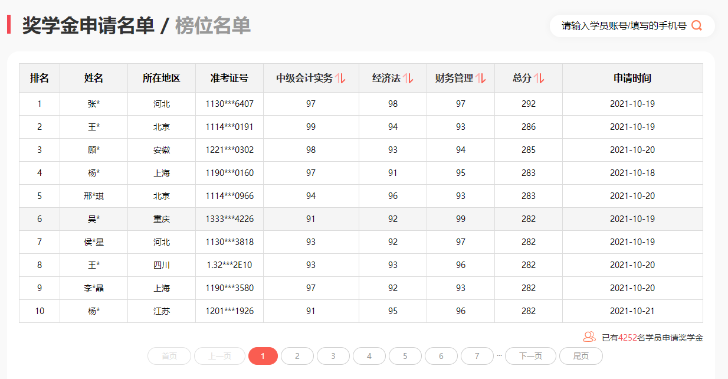The height and width of the screenshot is (379, 728).
Task: Click 首页 first page button
Action: (x=169, y=356)
